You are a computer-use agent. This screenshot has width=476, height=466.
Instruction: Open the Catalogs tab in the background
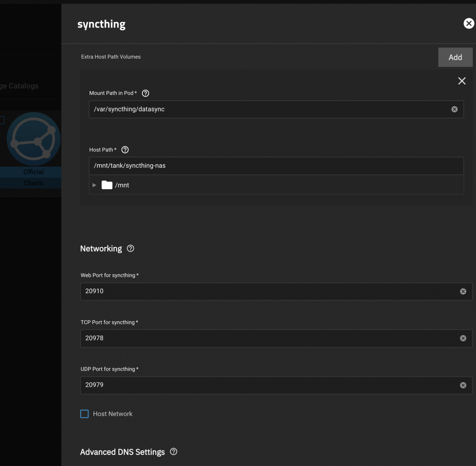coord(19,86)
